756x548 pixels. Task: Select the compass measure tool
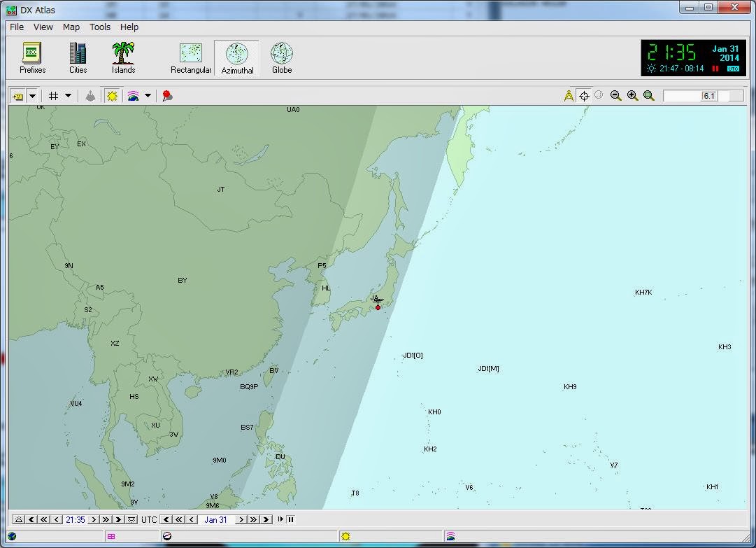(569, 96)
